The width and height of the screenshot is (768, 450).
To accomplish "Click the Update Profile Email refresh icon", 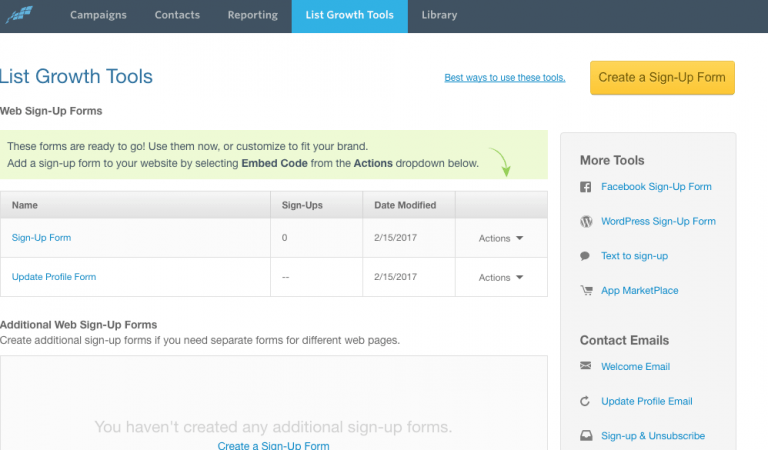I will [585, 402].
